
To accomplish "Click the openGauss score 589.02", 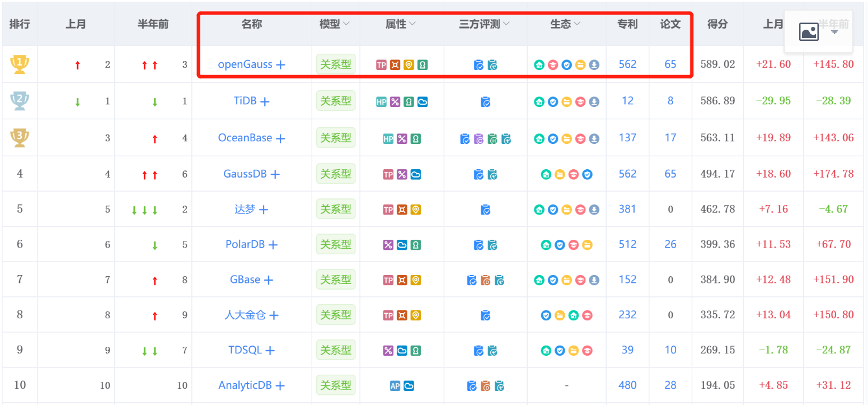I will pyautogui.click(x=717, y=64).
